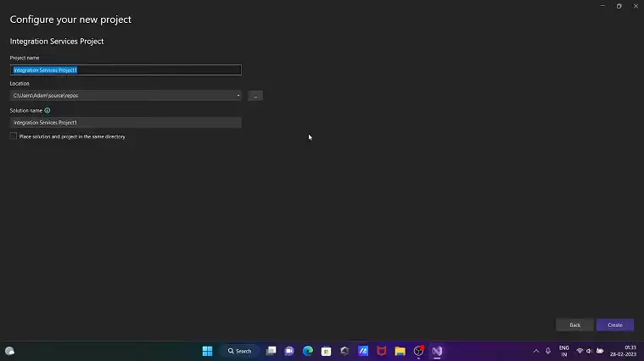Open the hexagon app icon beside Microsoft Store
The height and width of the screenshot is (361, 644).
click(344, 351)
